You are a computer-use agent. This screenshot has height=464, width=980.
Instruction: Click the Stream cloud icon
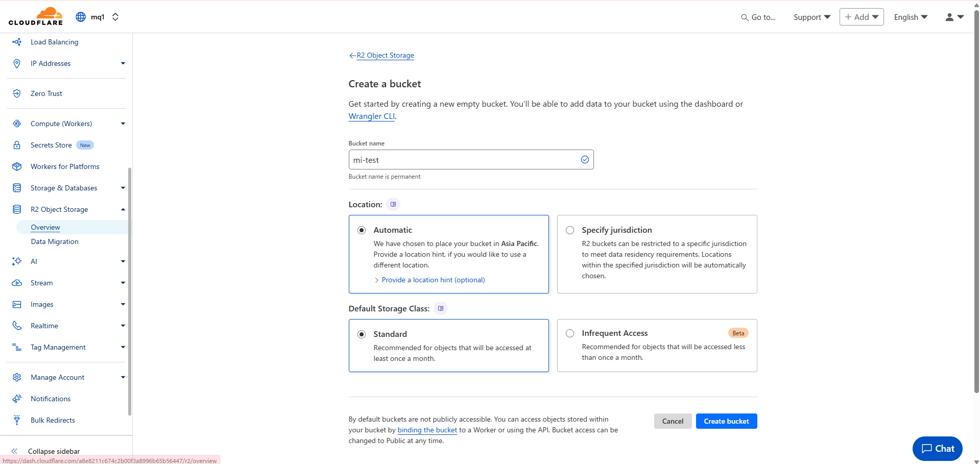(x=17, y=283)
